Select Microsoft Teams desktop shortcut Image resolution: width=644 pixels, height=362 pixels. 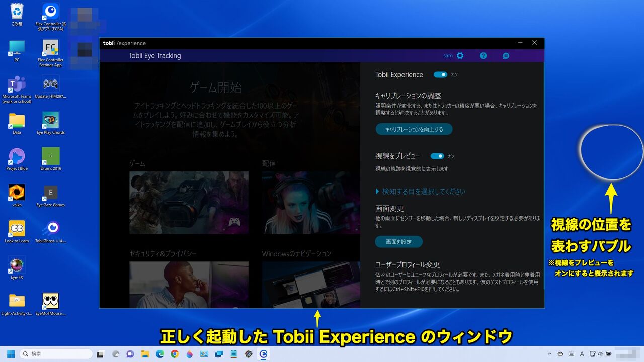click(17, 89)
